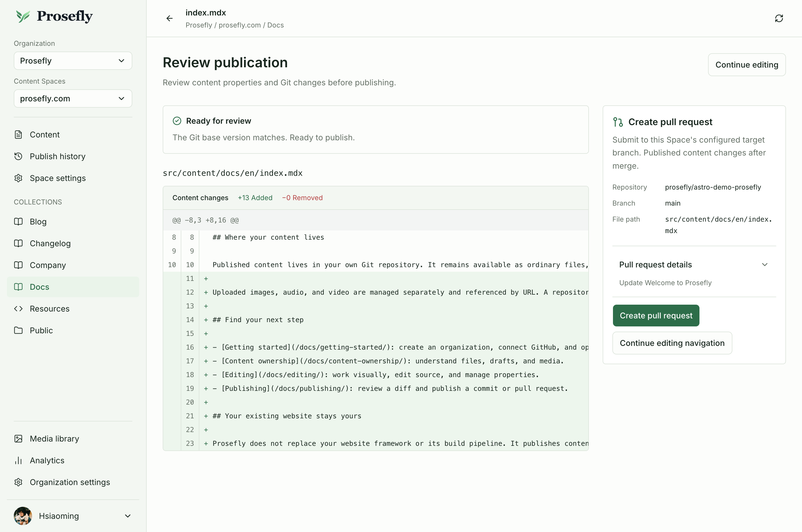Click the '+13 Added' count

coord(255,198)
